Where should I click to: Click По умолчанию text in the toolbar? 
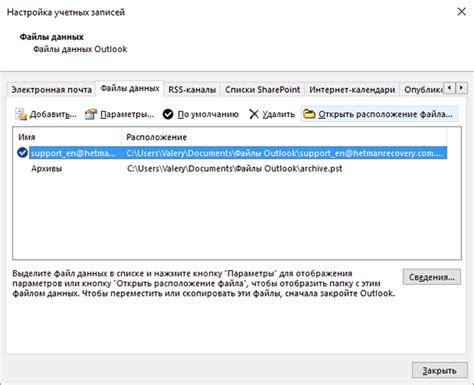point(208,114)
